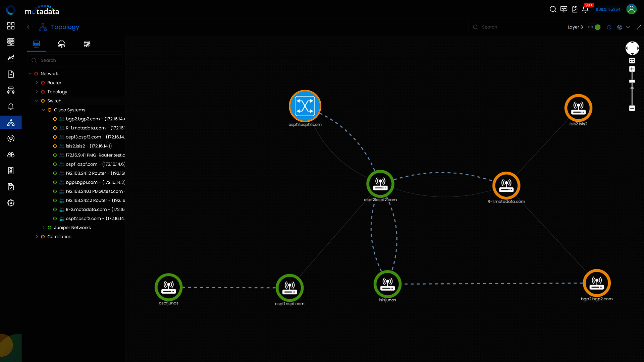The width and height of the screenshot is (644, 362).
Task: Select bgp2.bgp2.com in device tree
Action: pyautogui.click(x=83, y=119)
